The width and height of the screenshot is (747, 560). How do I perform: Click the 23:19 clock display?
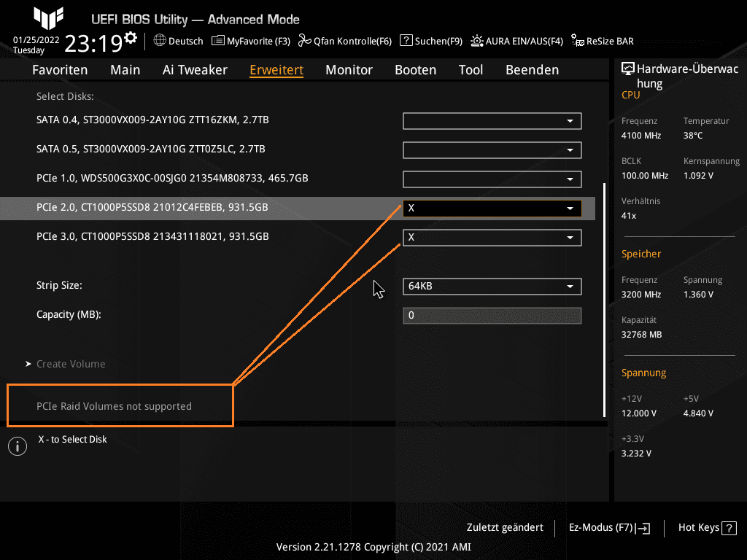(93, 43)
